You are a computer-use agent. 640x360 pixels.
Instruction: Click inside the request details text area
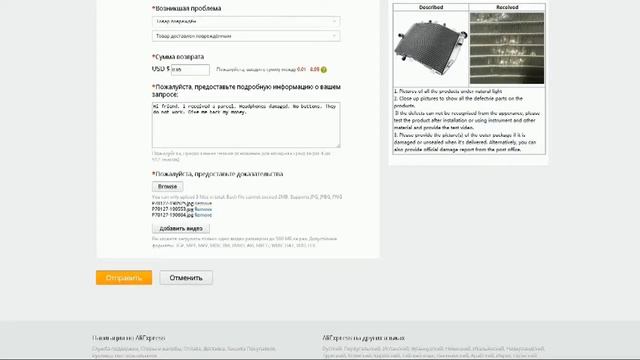click(x=246, y=125)
